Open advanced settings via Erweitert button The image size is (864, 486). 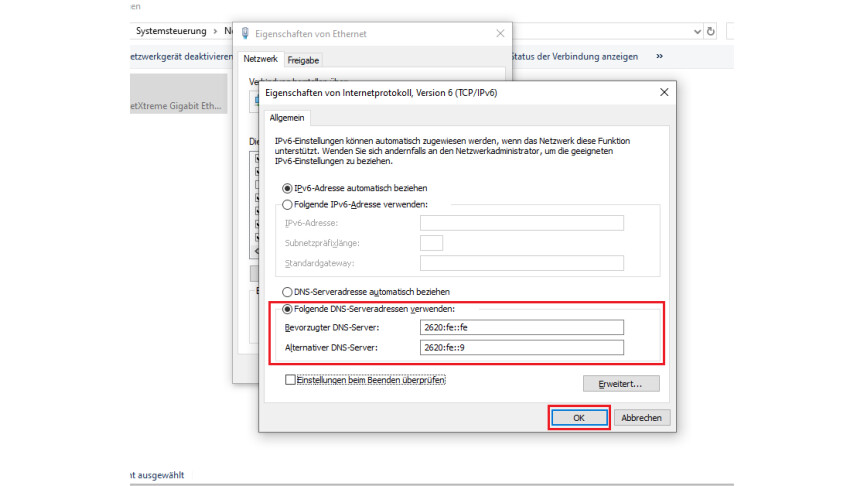coord(621,384)
